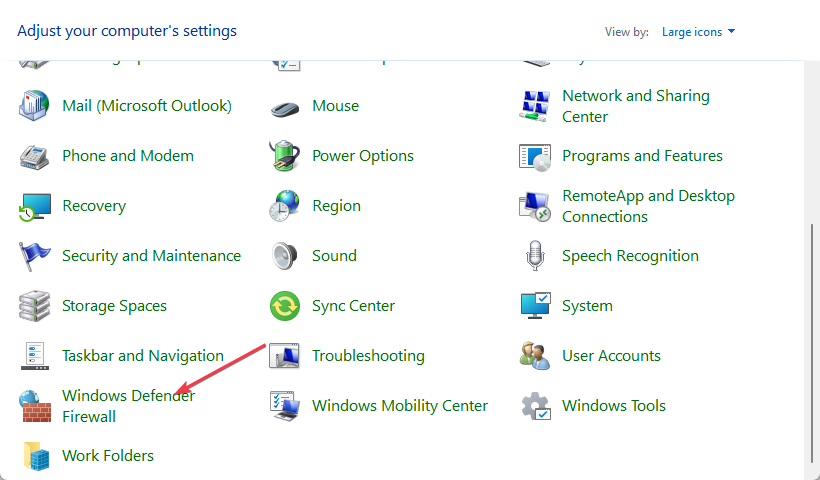The height and width of the screenshot is (480, 820).
Task: Click the System monitor icon
Action: point(535,306)
